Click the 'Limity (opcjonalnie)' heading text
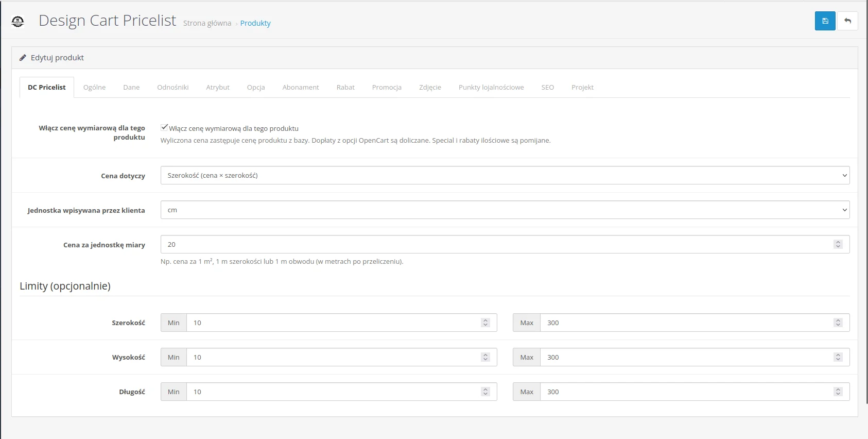The width and height of the screenshot is (868, 439). 65,286
